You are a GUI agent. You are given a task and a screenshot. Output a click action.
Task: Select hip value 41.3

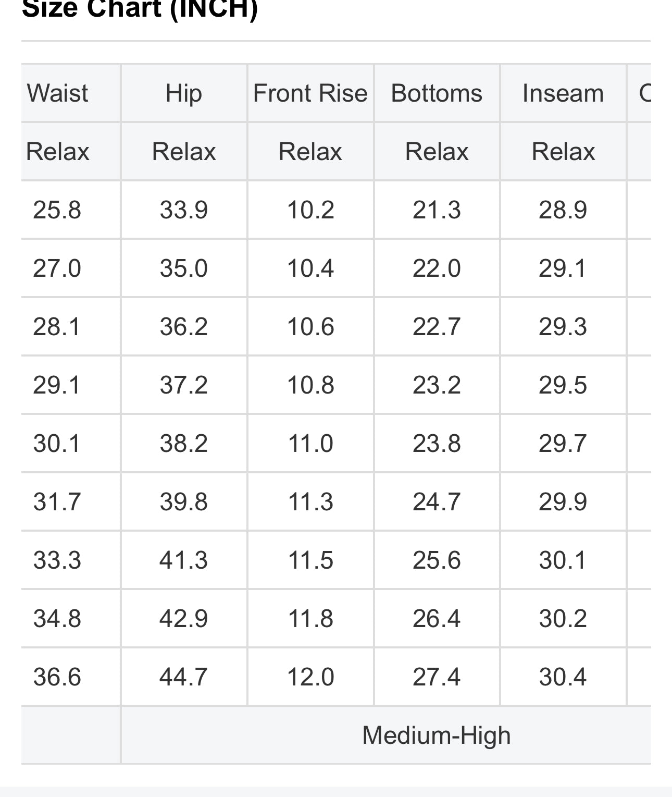coord(183,560)
